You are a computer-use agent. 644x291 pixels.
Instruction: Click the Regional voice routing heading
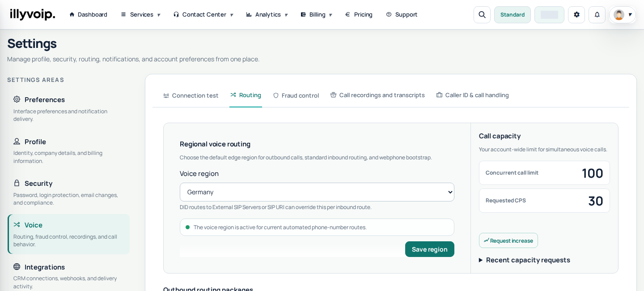point(215,144)
